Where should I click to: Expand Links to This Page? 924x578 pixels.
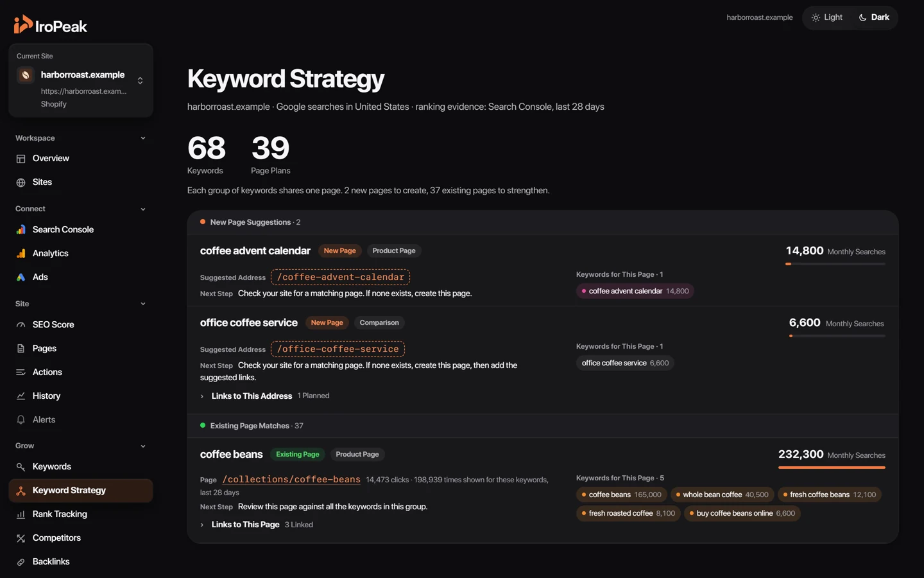point(257,525)
